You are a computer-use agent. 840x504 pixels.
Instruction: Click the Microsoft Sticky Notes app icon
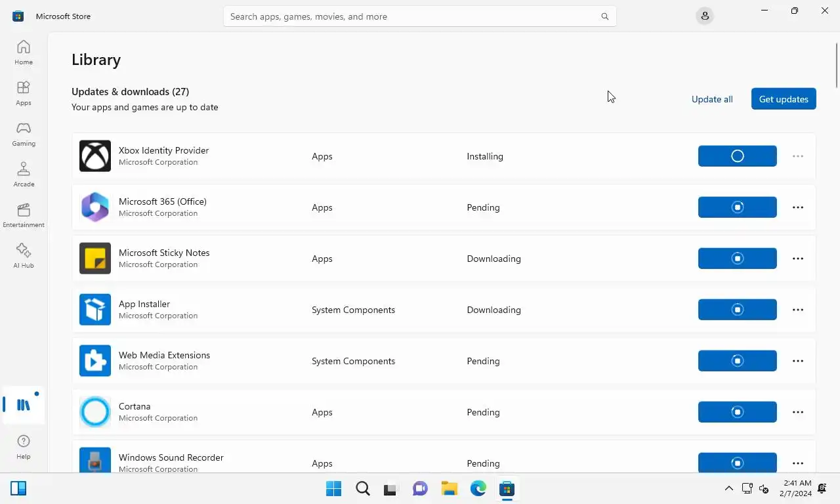95,259
